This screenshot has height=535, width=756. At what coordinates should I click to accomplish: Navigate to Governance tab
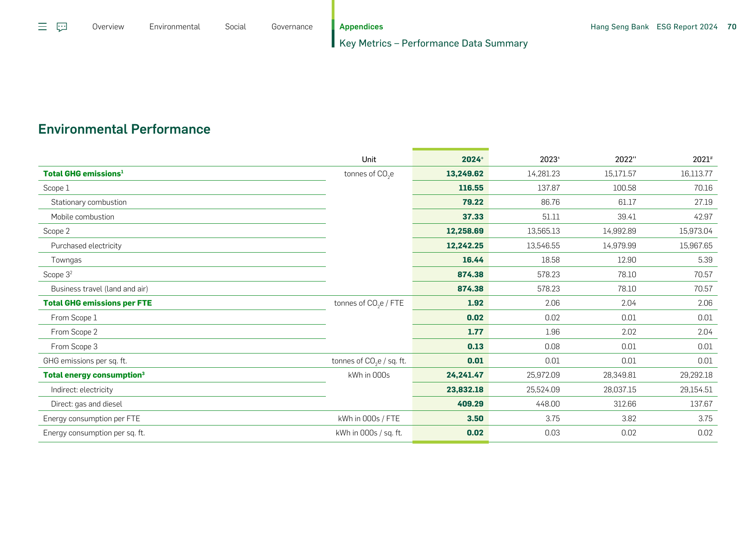[292, 27]
